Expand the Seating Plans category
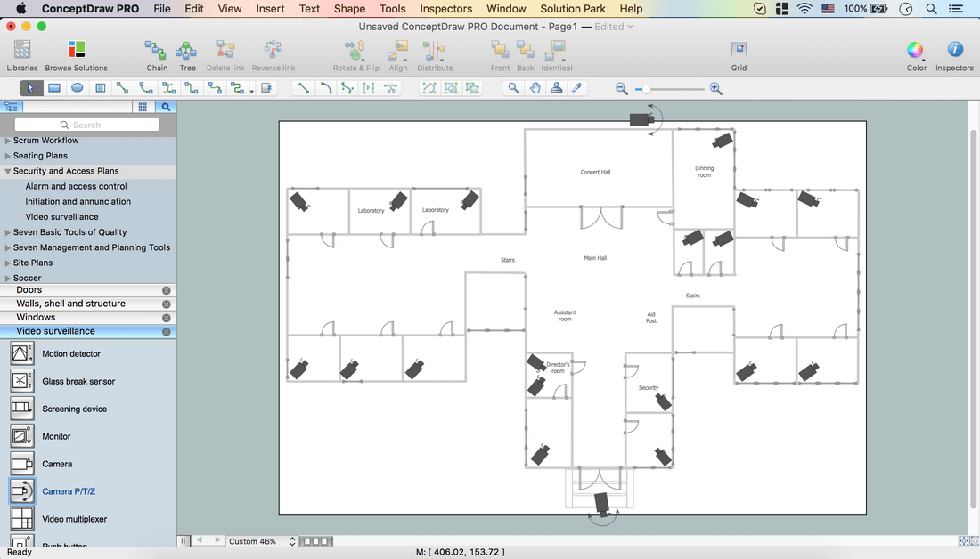This screenshot has height=559, width=980. point(8,156)
